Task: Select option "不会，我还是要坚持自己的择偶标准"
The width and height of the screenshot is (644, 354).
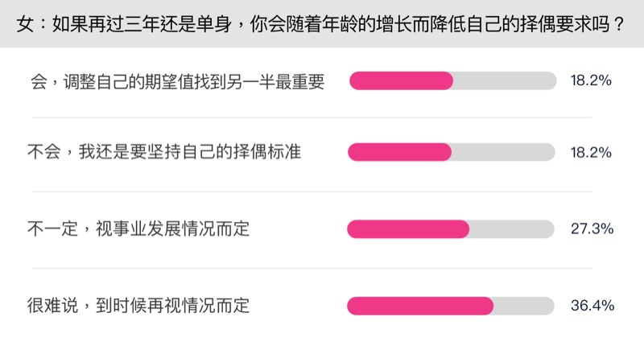Action: pyautogui.click(x=164, y=152)
